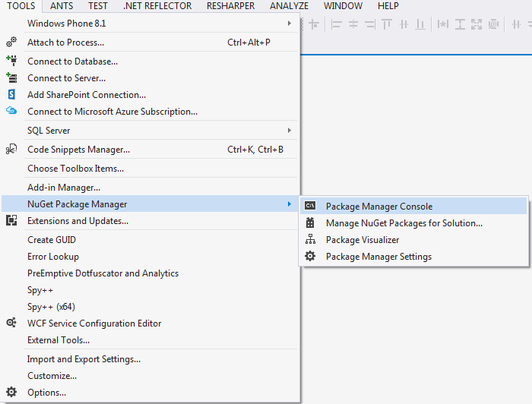Select Add SharePoint Connection...
The image size is (532, 404).
150,95
